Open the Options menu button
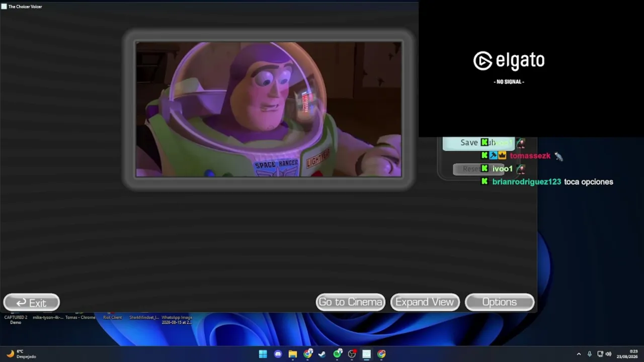This screenshot has height=362, width=644. (499, 302)
